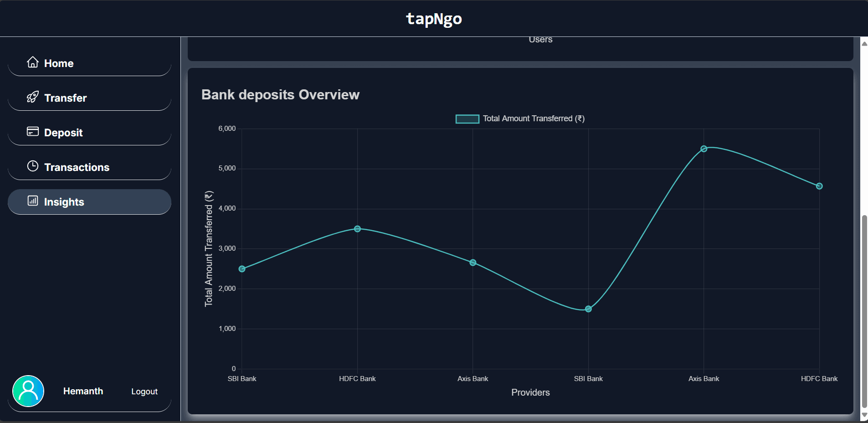868x423 pixels.
Task: Click the Hemanth username text
Action: coord(83,391)
